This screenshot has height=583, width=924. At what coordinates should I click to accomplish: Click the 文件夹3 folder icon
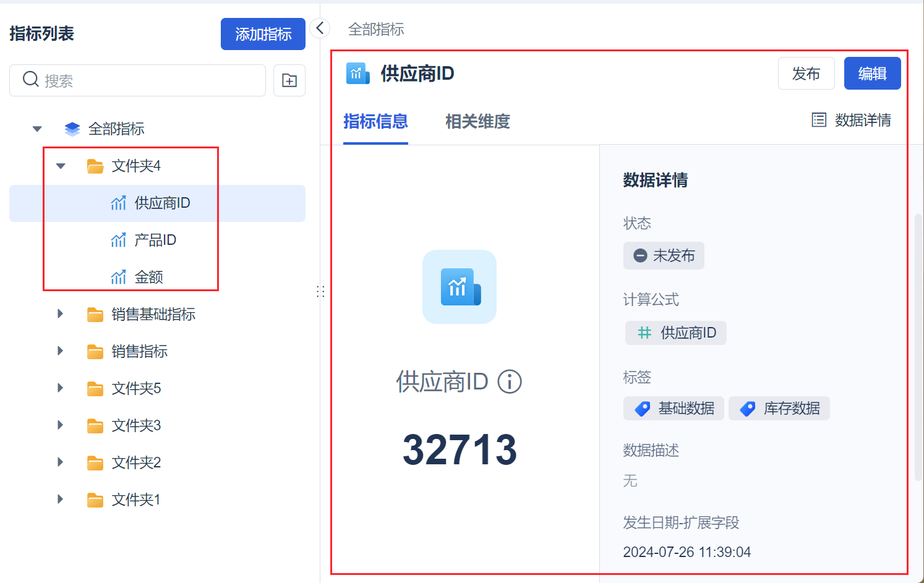[x=95, y=426]
